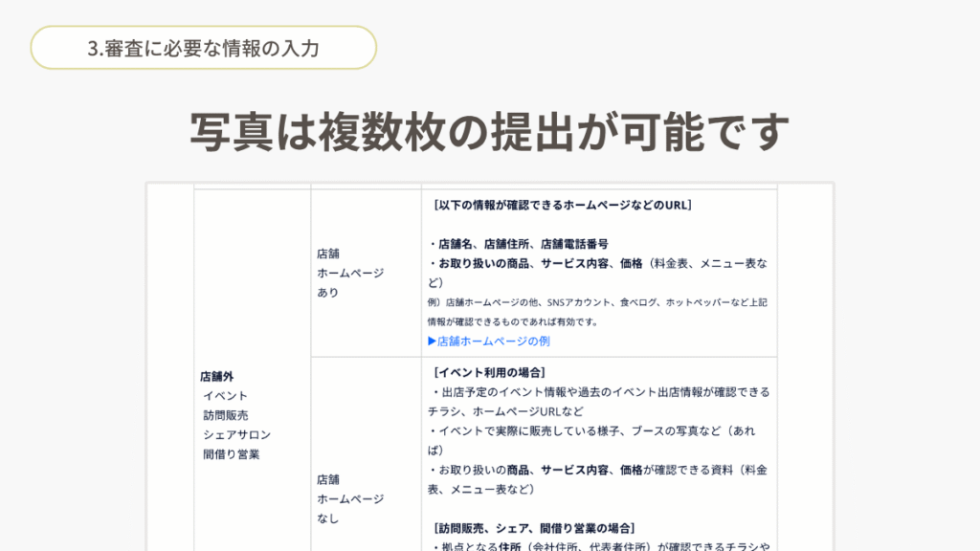Click the heading 写真は複数枚の提出が可能です

489,131
